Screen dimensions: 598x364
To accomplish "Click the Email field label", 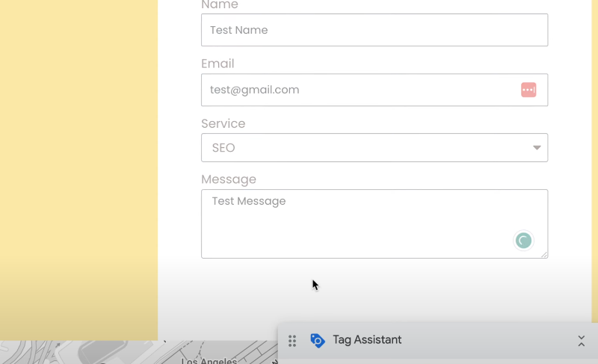I will click(x=218, y=64).
